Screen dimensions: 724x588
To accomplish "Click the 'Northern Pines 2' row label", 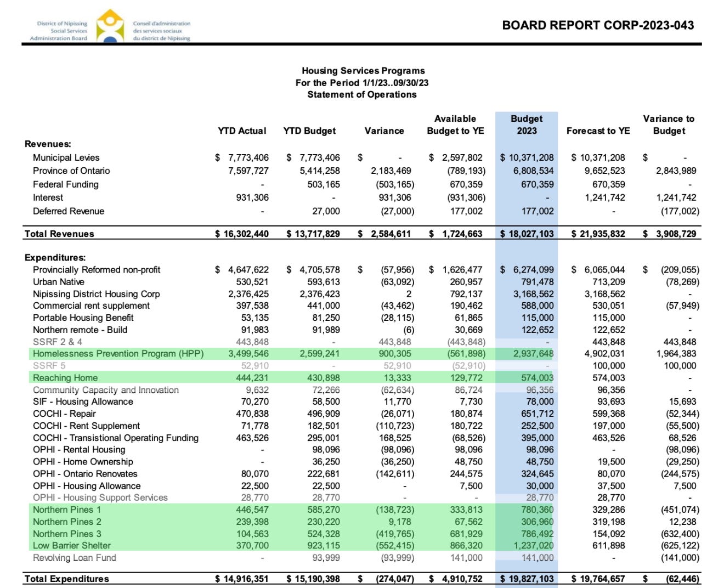I will point(67,522).
